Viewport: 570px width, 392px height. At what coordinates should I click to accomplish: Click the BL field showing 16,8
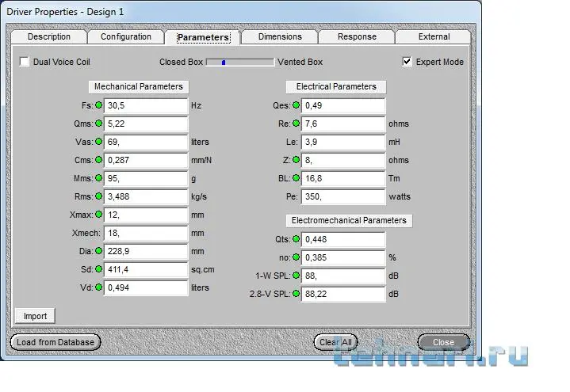point(343,178)
